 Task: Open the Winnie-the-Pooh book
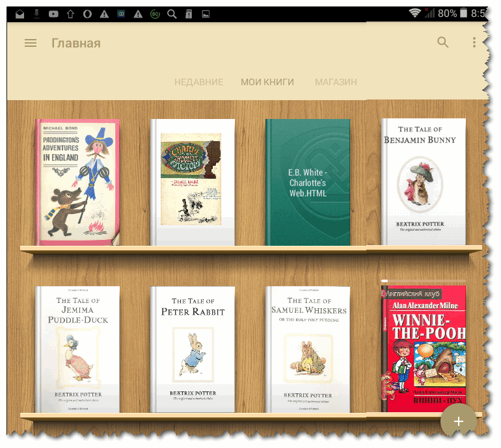[x=424, y=349]
